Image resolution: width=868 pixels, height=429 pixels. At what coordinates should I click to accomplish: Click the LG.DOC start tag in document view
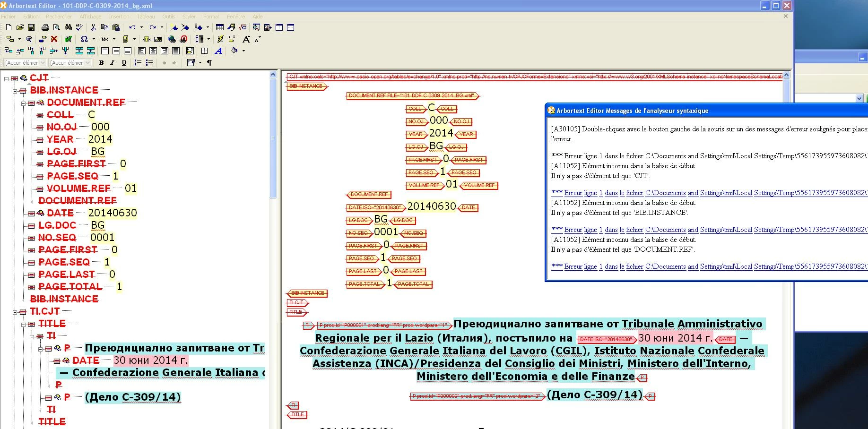[x=359, y=220]
